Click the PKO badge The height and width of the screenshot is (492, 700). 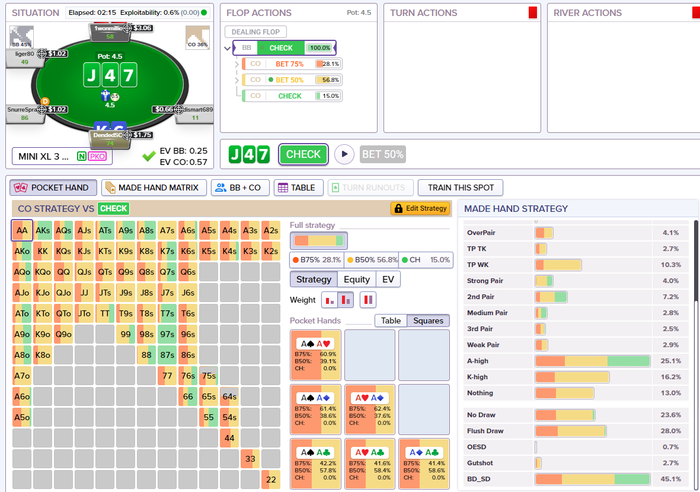pos(97,156)
